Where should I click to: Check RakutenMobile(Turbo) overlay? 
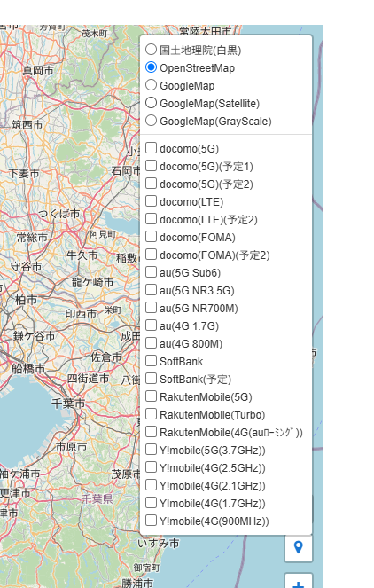coord(151,414)
